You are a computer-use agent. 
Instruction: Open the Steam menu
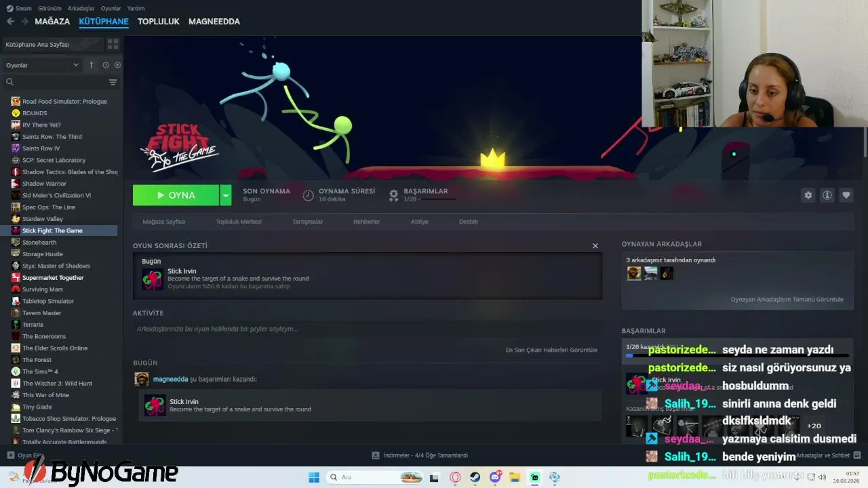[x=19, y=8]
